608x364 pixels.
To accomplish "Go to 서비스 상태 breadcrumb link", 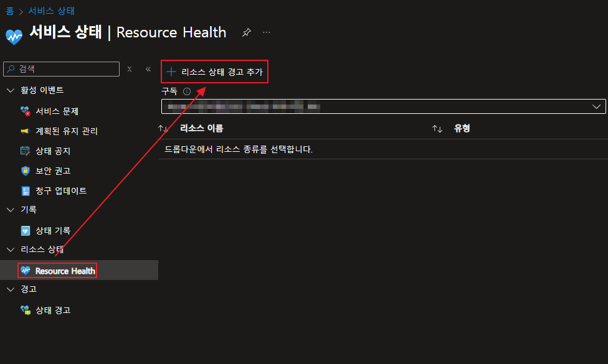I will [x=51, y=11].
